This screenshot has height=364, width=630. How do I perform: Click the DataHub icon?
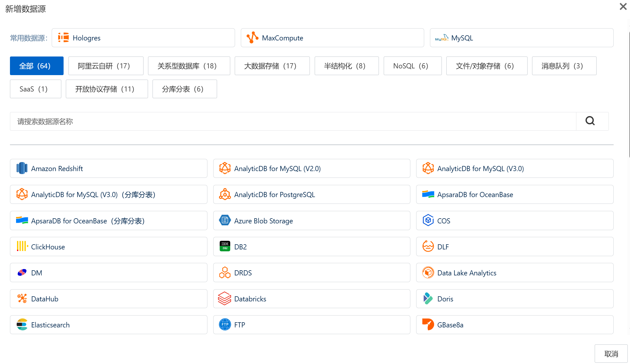[22, 299]
